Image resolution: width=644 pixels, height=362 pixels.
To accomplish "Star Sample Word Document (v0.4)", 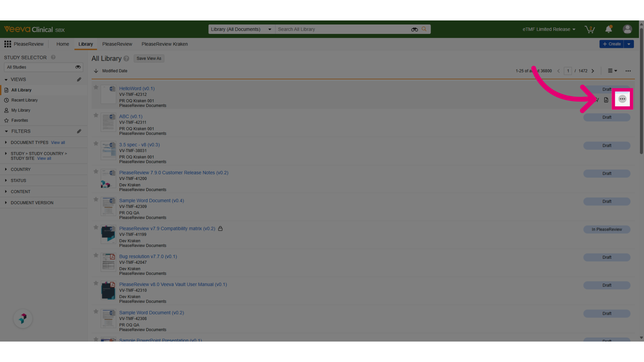I will pos(96,199).
